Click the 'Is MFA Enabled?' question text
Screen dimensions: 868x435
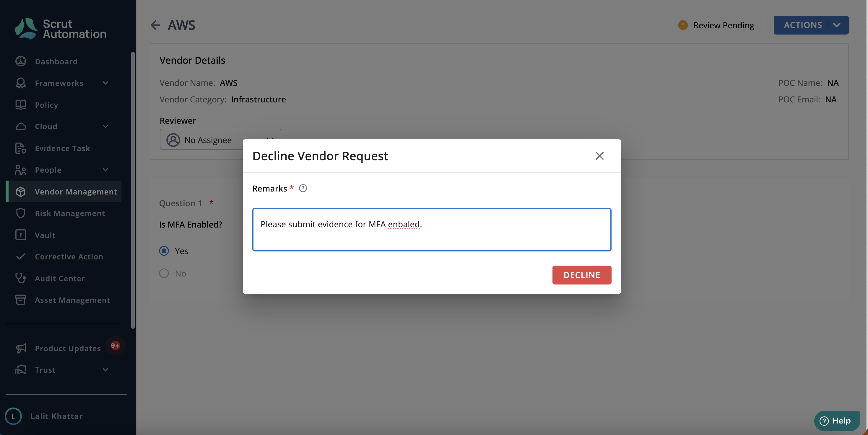coord(191,224)
